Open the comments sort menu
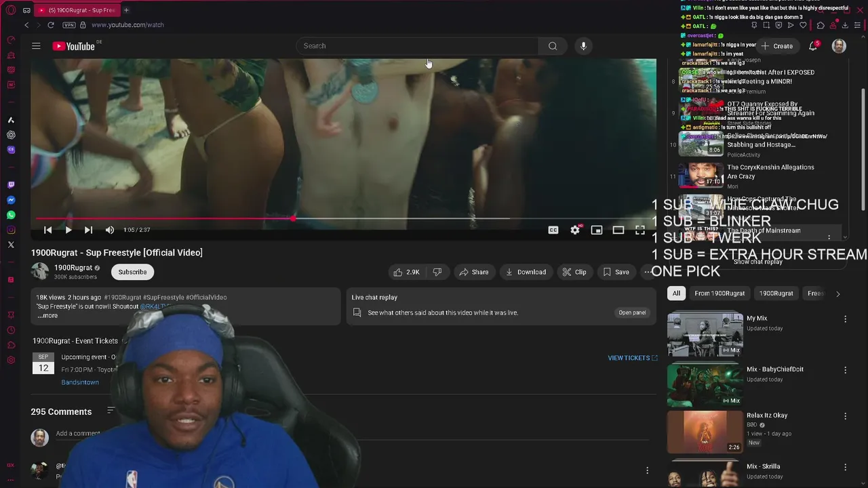The image size is (868, 488). tap(111, 411)
